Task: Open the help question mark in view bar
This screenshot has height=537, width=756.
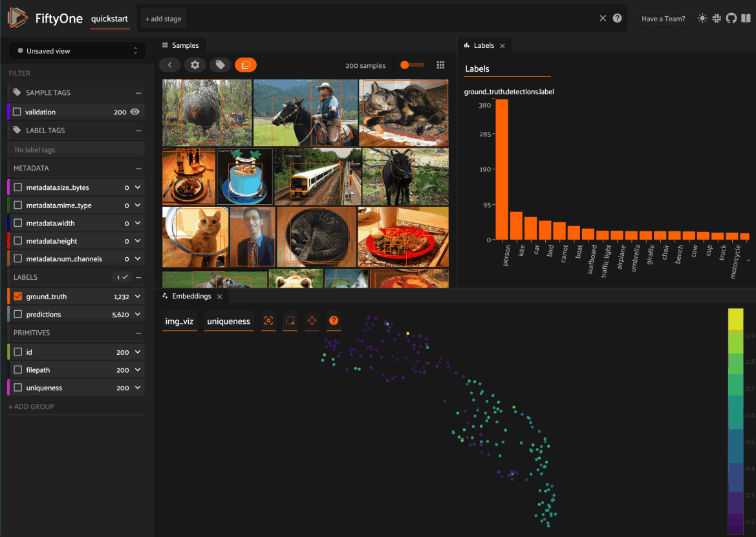Action: coord(617,18)
